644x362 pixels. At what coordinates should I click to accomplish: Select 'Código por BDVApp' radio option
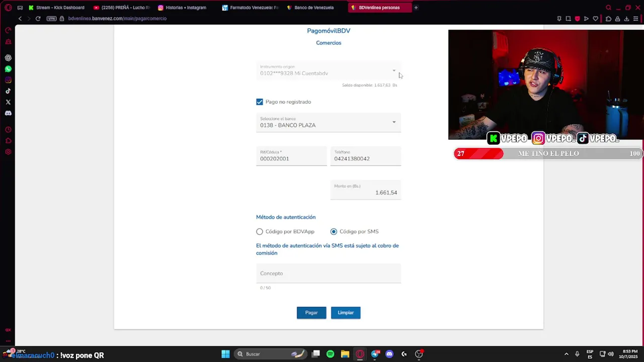[260, 232]
